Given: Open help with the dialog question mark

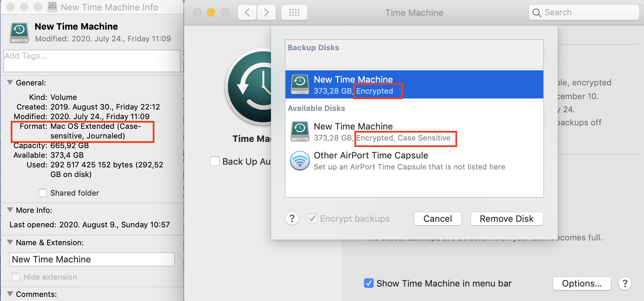Looking at the screenshot, I should point(292,218).
